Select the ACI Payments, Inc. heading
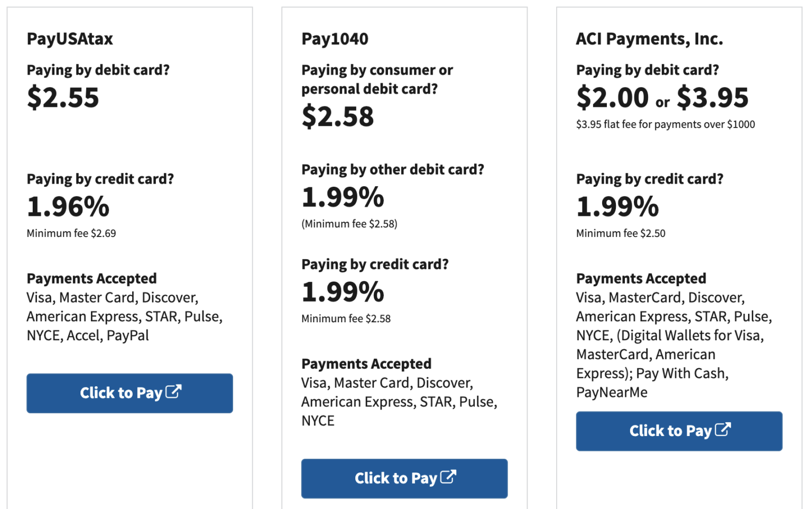Viewport: 812px width, 509px height. (649, 38)
